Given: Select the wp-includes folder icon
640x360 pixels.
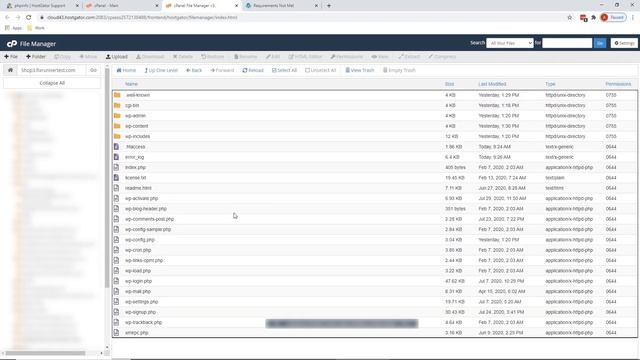Looking at the screenshot, I should click(x=117, y=136).
